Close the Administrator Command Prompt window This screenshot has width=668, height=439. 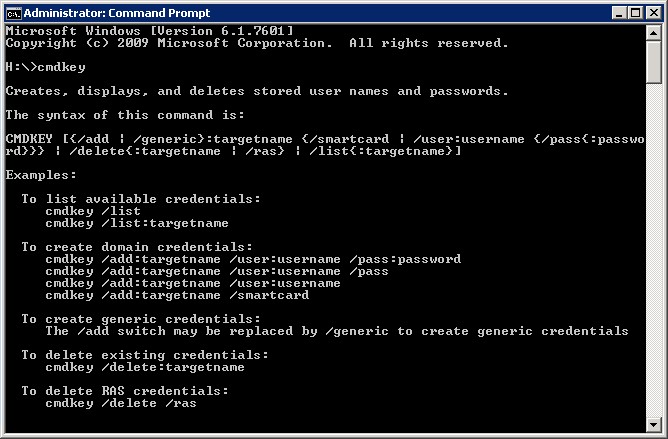point(652,13)
